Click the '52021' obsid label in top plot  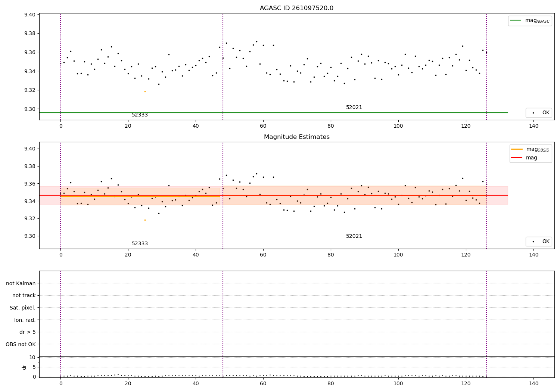pos(354,108)
